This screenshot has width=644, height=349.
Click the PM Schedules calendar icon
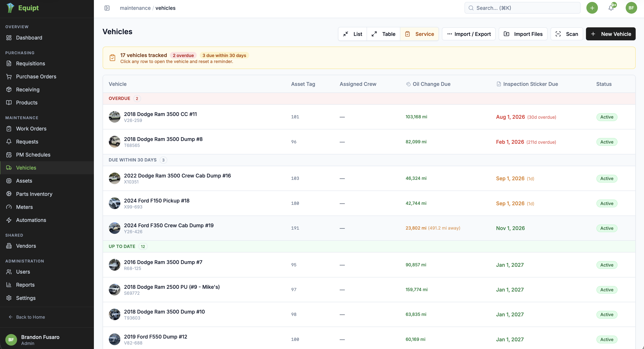tap(9, 155)
